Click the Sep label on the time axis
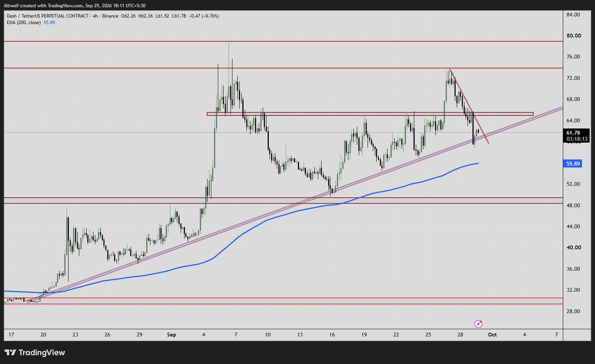The width and height of the screenshot is (595, 364). click(x=172, y=335)
